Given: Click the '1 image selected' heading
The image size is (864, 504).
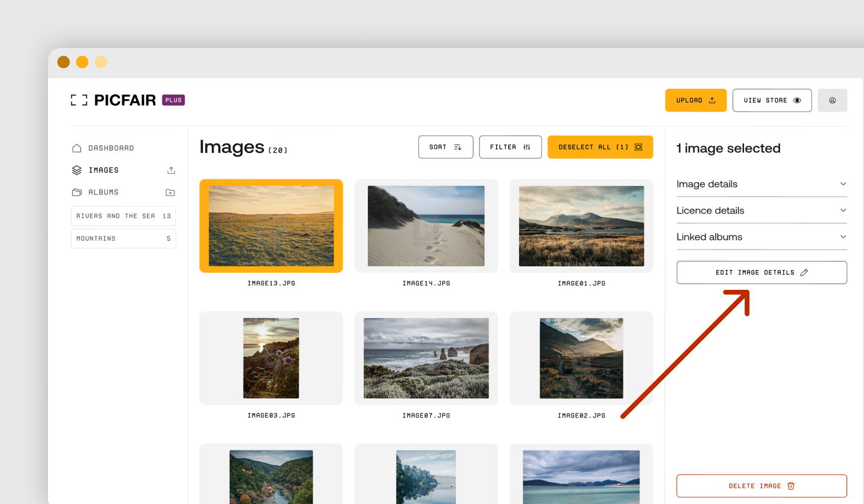Looking at the screenshot, I should point(728,148).
